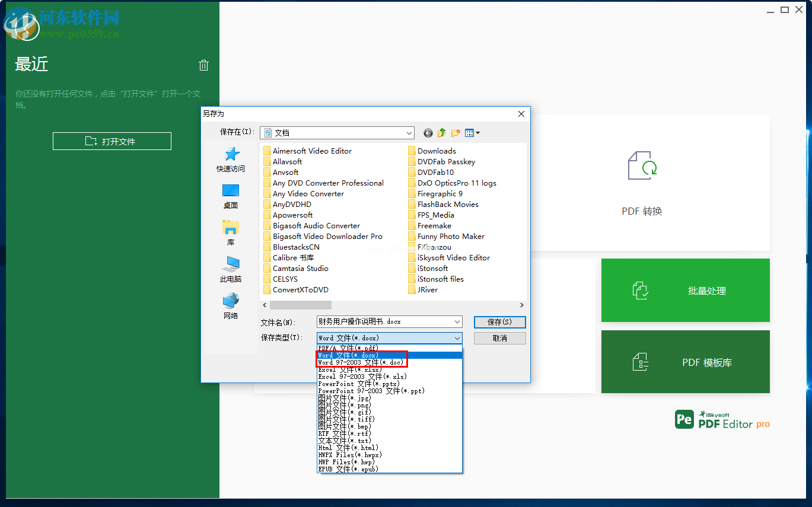Image resolution: width=812 pixels, height=507 pixels.
Task: Navigate up one folder level in the dialog
Action: 441,133
